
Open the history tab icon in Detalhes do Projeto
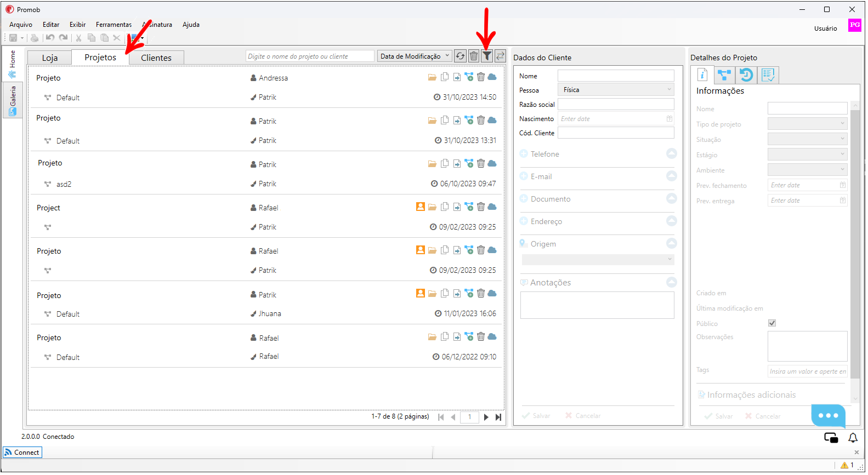tap(746, 75)
